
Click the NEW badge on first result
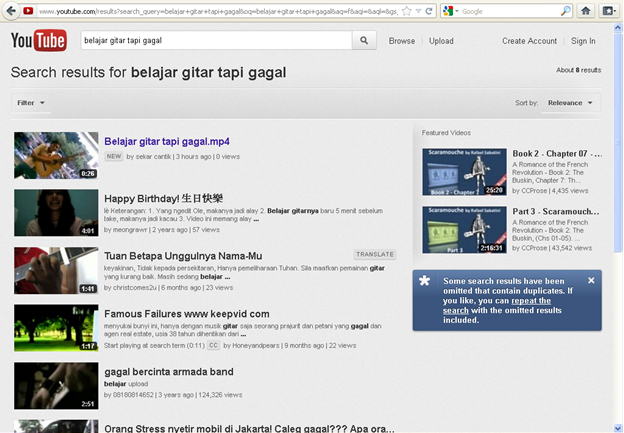(x=114, y=156)
